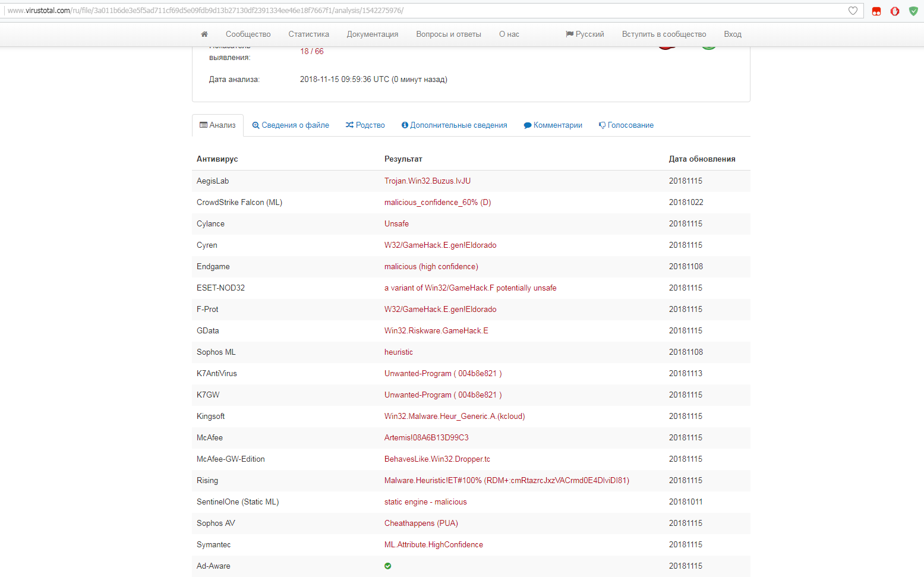Click the Результат column header
924x577 pixels.
403,159
